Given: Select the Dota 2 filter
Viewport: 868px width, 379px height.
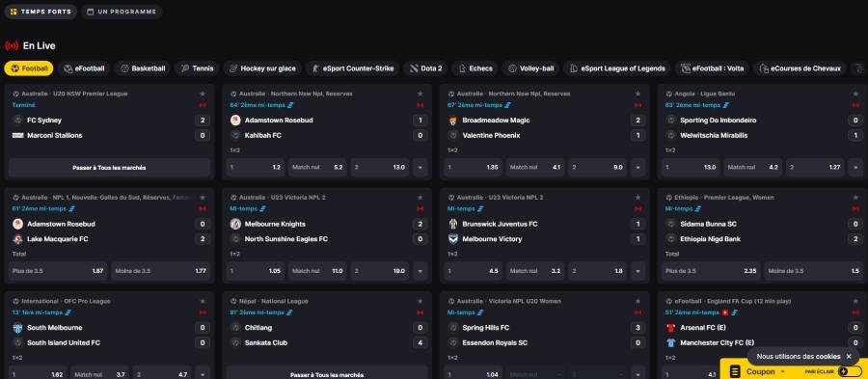Looking at the screenshot, I should pyautogui.click(x=425, y=68).
